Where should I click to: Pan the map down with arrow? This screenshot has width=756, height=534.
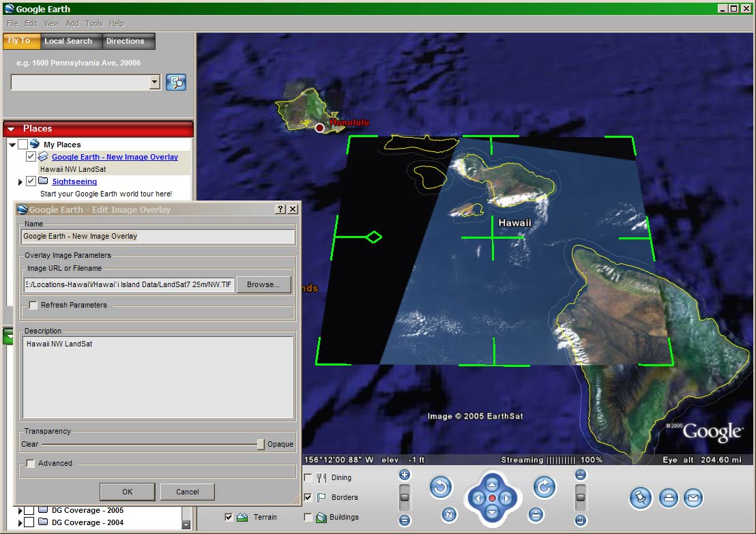coord(492,511)
